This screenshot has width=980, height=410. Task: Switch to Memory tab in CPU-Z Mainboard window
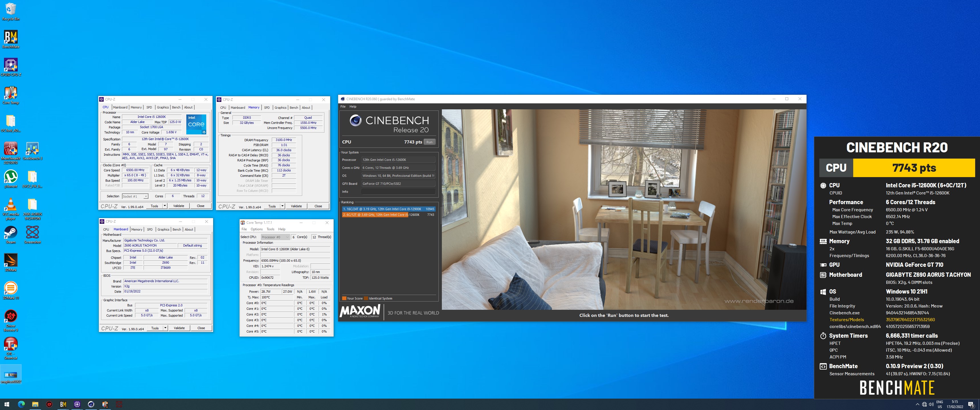pos(136,229)
